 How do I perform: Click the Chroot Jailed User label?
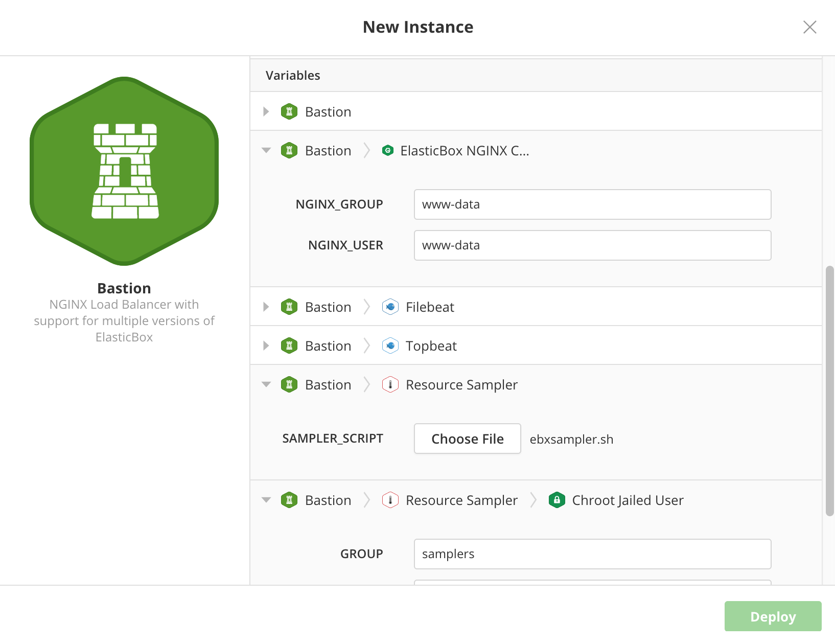click(x=628, y=500)
